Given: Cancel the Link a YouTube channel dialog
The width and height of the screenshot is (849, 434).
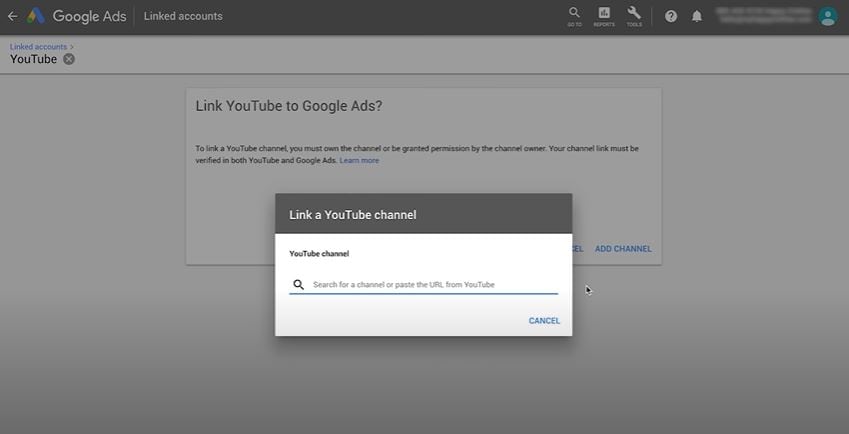Looking at the screenshot, I should coord(544,321).
